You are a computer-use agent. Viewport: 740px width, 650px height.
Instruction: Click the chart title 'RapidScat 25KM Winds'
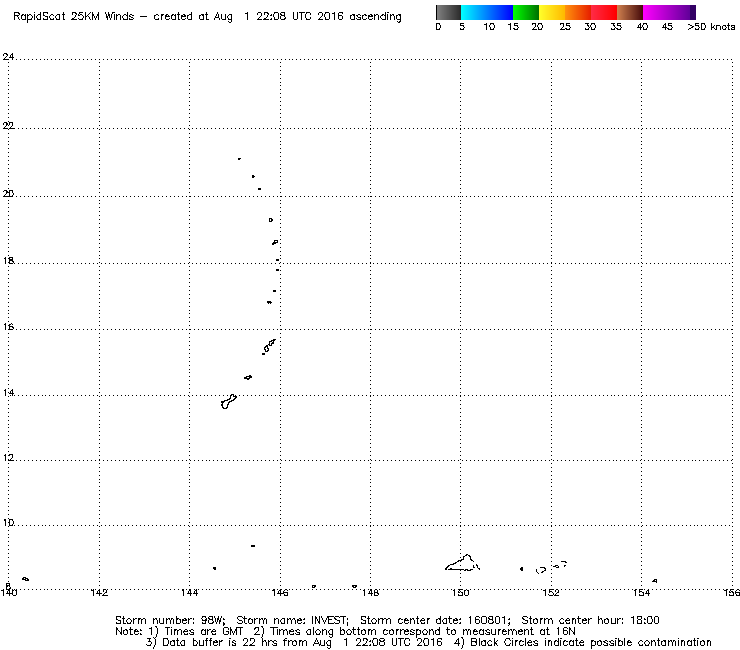[x=73, y=17]
